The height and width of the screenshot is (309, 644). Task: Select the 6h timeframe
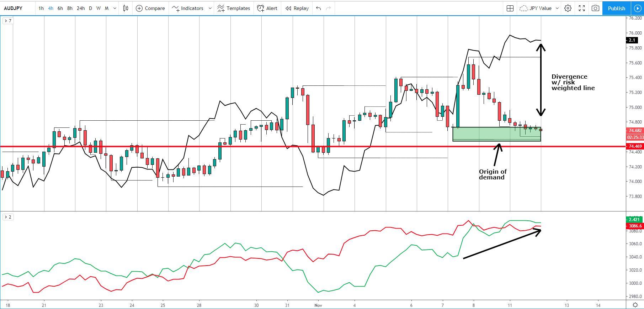pos(60,8)
